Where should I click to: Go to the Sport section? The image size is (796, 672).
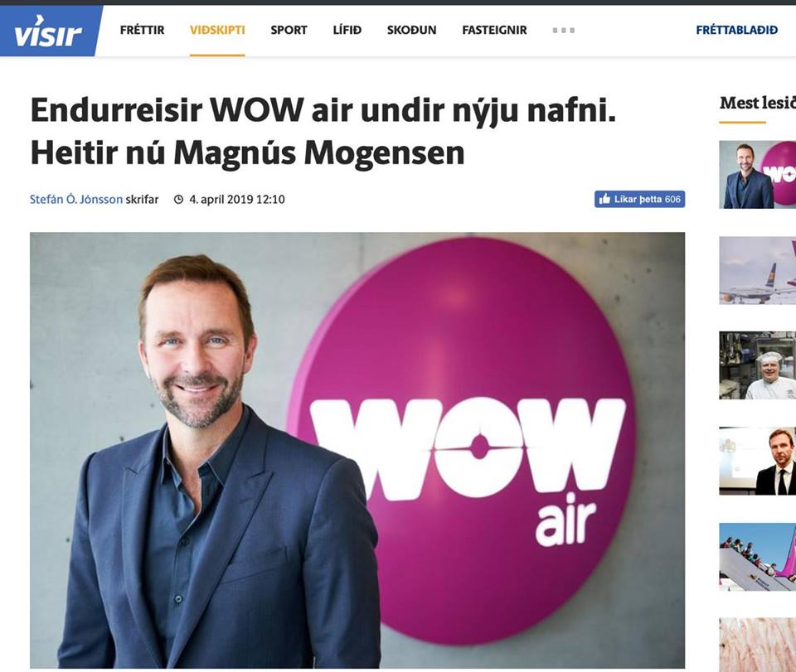tap(289, 31)
